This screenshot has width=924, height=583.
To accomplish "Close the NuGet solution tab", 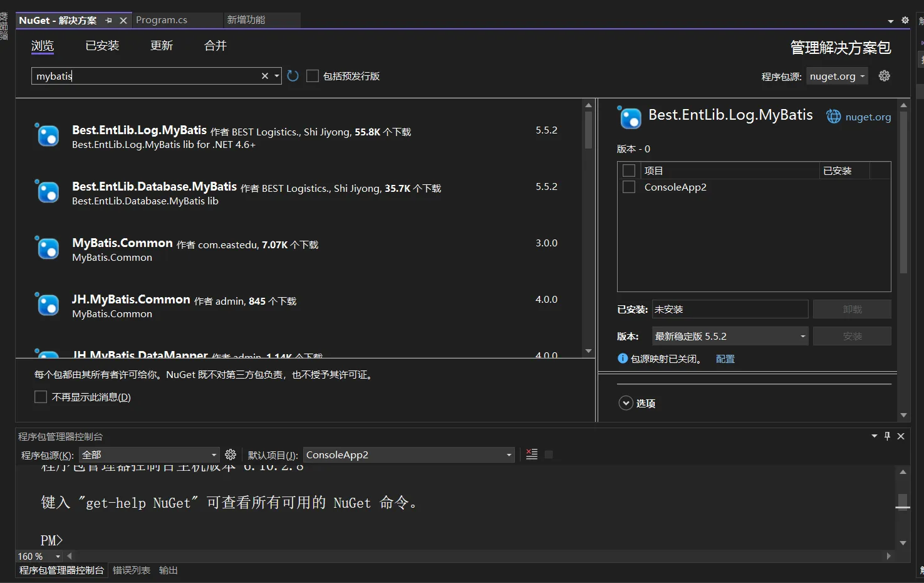I will click(x=123, y=21).
